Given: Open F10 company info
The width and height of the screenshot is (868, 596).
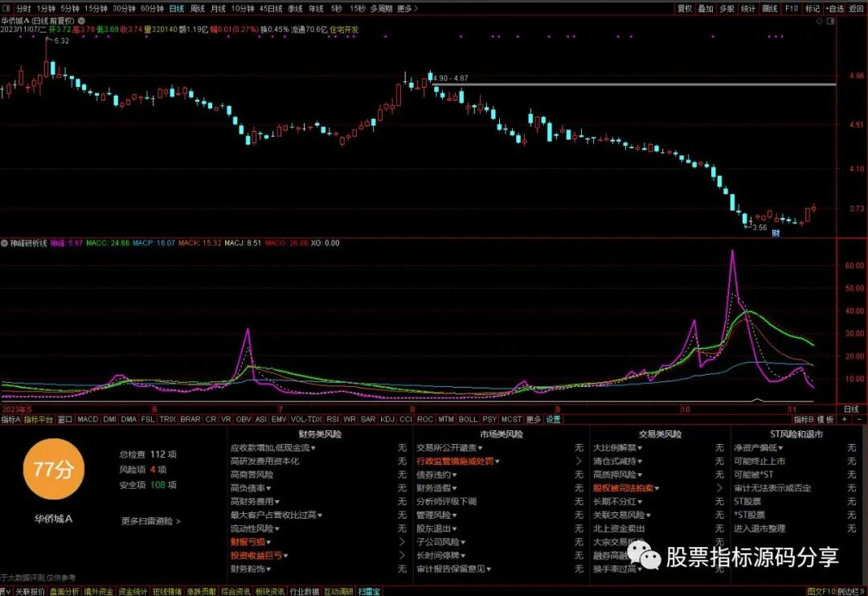Looking at the screenshot, I should pyautogui.click(x=792, y=8).
